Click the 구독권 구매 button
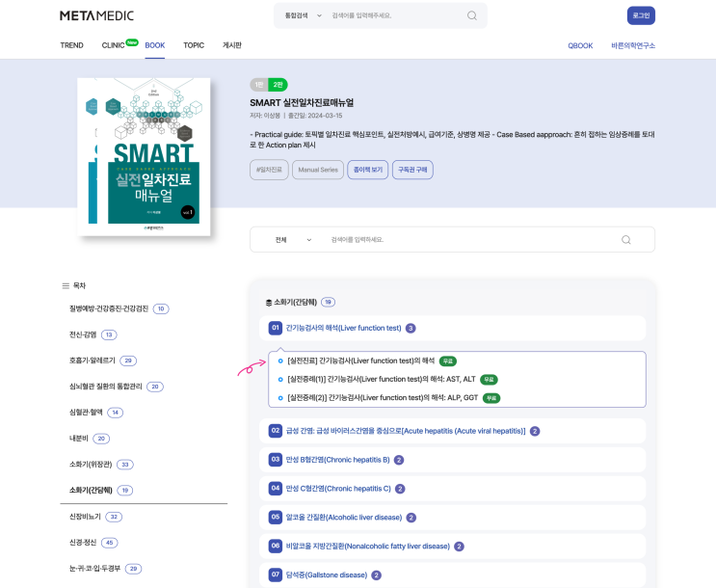716x588 pixels. [412, 170]
